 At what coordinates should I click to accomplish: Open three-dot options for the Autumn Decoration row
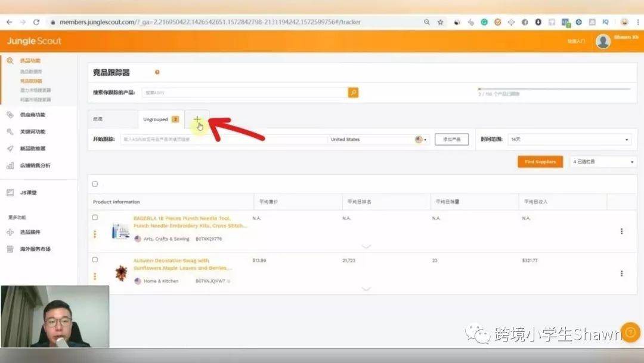coord(621,273)
